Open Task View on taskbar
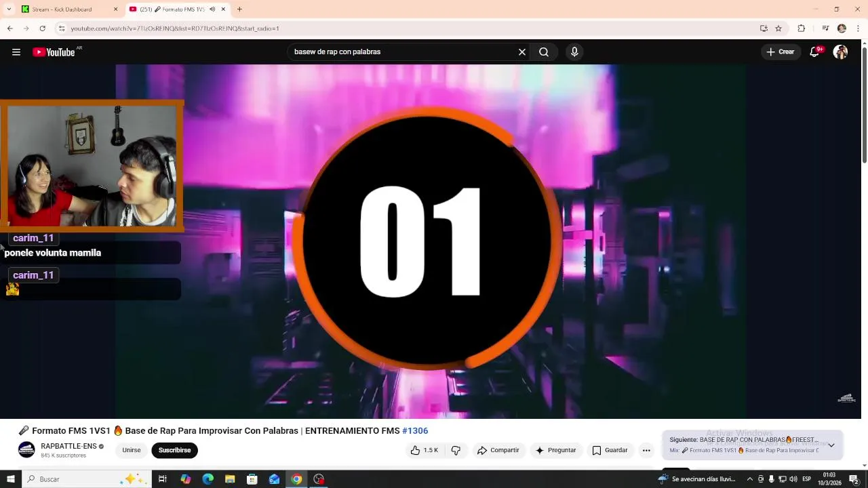Image resolution: width=868 pixels, height=488 pixels. click(x=163, y=479)
